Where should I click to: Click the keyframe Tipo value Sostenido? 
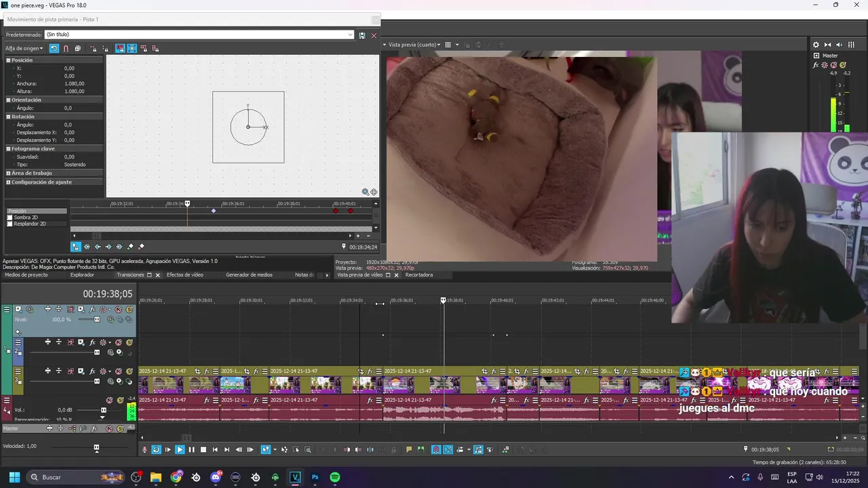coord(75,164)
